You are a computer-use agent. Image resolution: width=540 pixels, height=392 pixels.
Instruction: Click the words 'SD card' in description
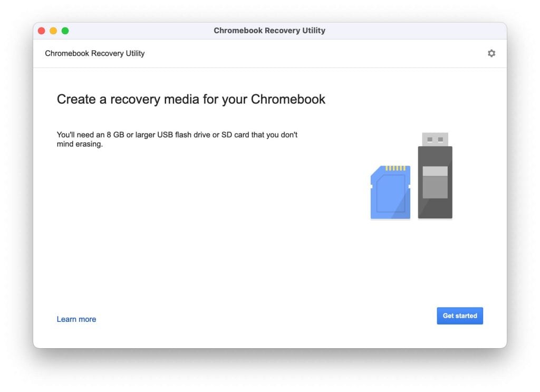[235, 135]
